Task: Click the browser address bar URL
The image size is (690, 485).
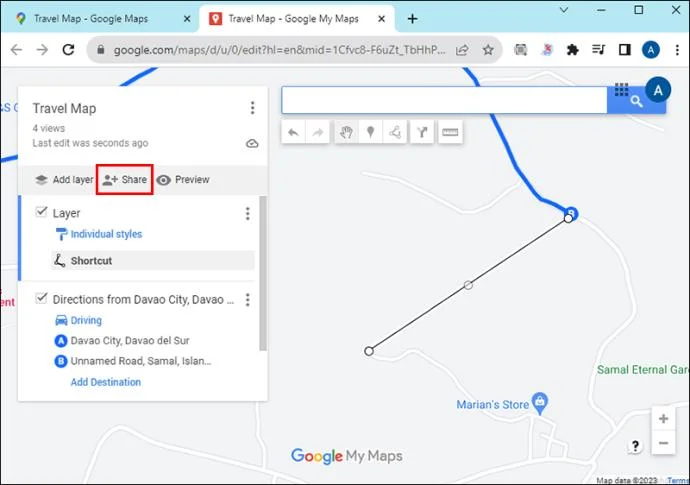Action: [x=279, y=50]
